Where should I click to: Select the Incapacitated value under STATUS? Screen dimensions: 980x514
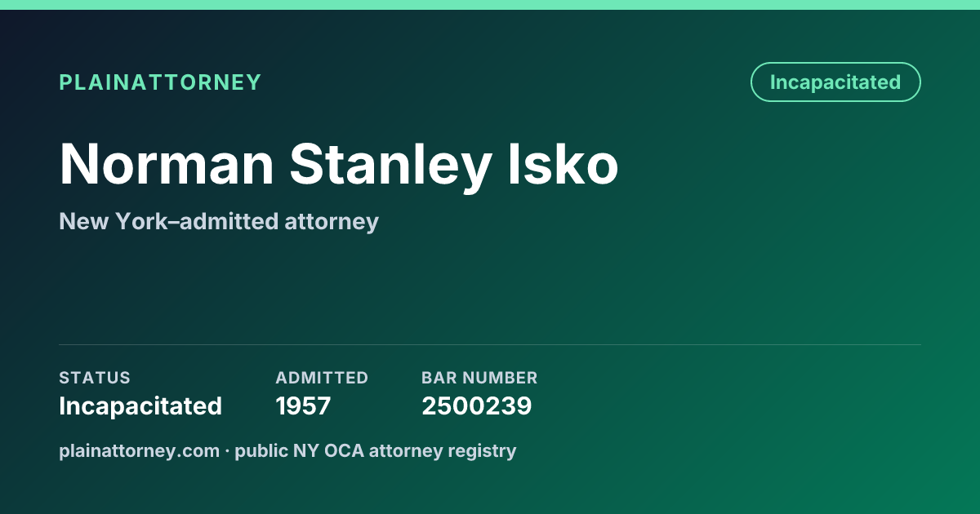tap(140, 405)
